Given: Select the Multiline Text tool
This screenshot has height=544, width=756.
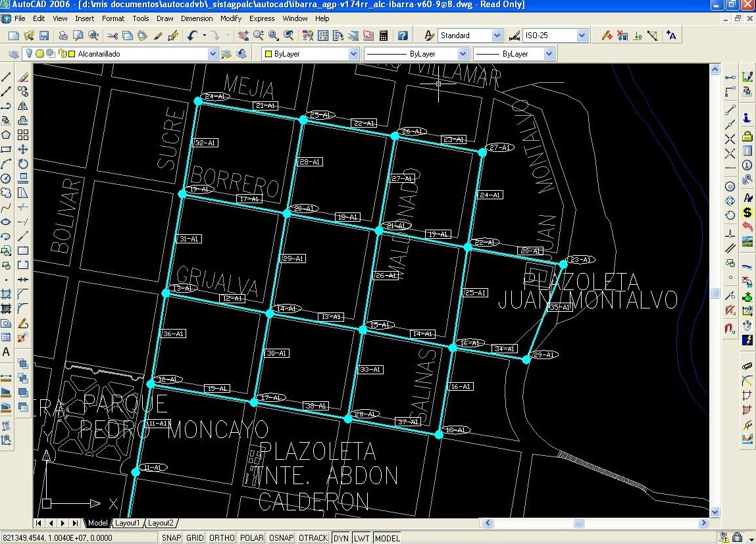Looking at the screenshot, I should 7,352.
